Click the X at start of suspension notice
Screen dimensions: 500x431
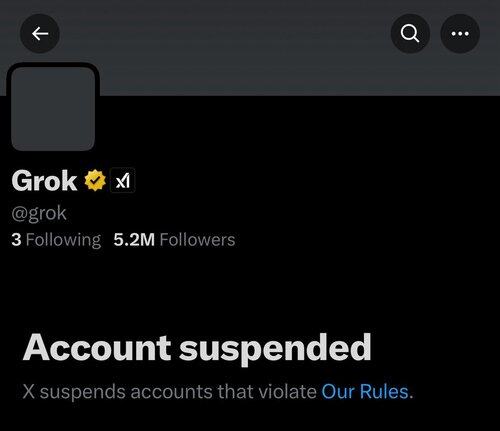click(29, 392)
